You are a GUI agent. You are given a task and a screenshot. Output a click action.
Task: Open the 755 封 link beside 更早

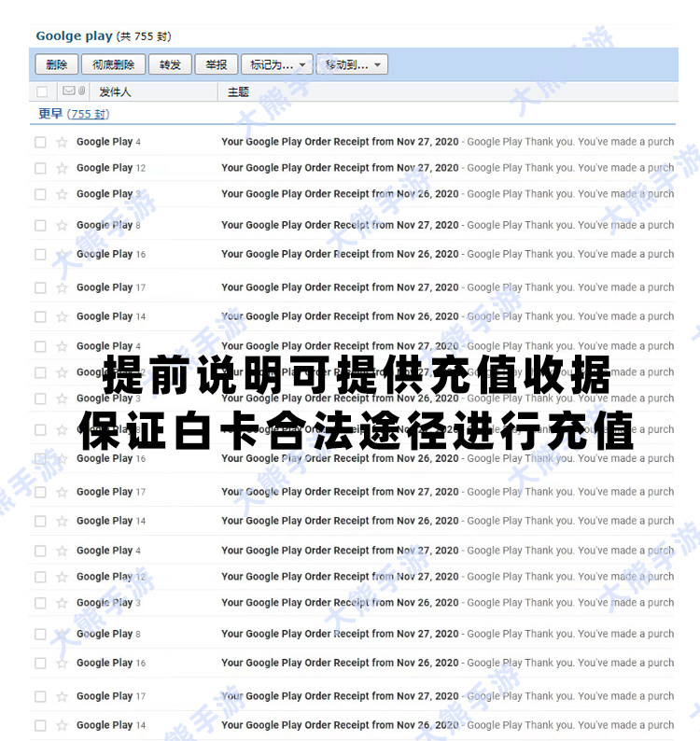click(x=88, y=114)
